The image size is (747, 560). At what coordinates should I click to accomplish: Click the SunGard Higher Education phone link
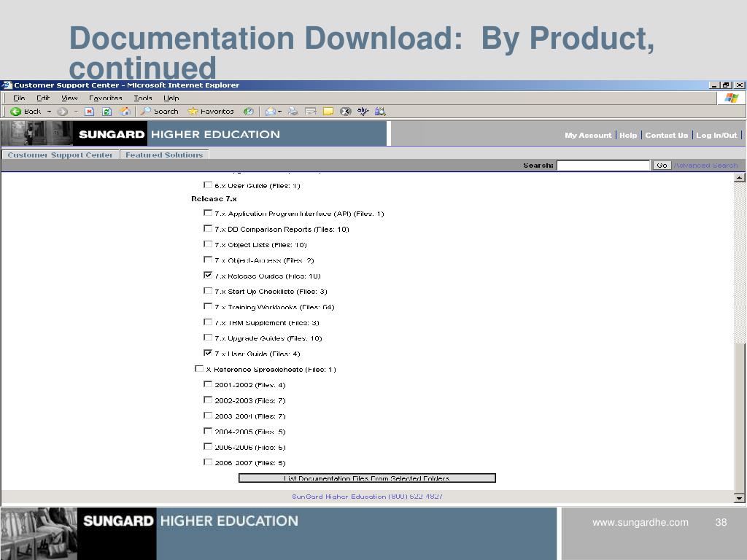[368, 496]
